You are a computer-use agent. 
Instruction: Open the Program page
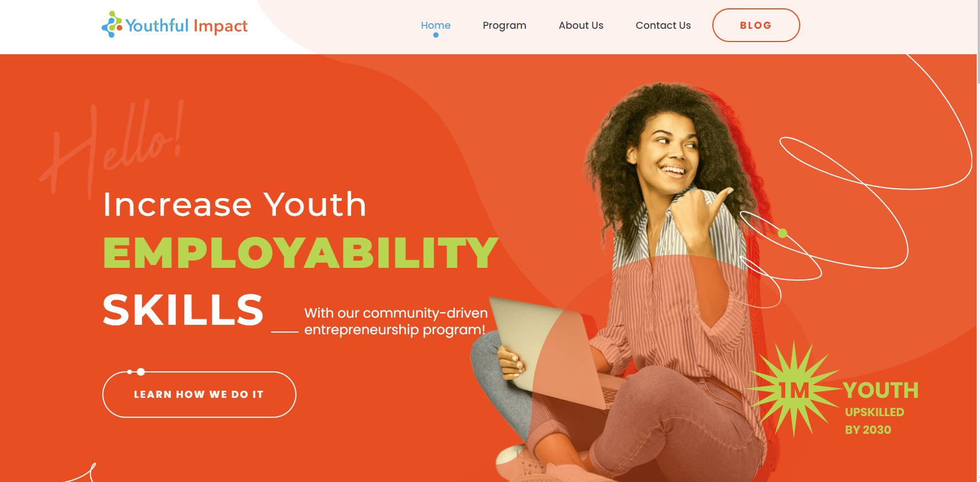click(x=504, y=25)
